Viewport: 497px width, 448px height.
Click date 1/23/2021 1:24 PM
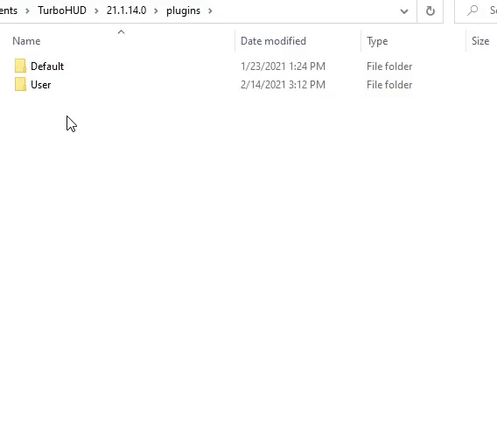[x=283, y=66]
